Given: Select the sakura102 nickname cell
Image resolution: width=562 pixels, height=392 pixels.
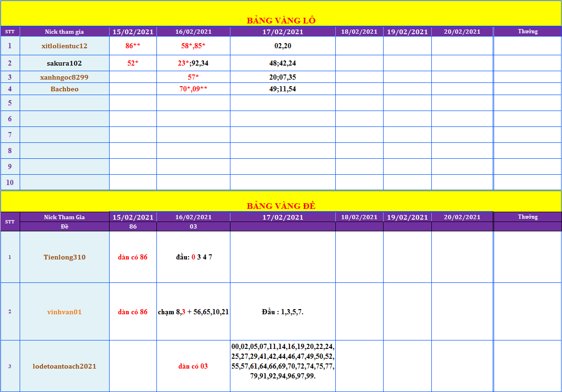Looking at the screenshot, I should (64, 63).
